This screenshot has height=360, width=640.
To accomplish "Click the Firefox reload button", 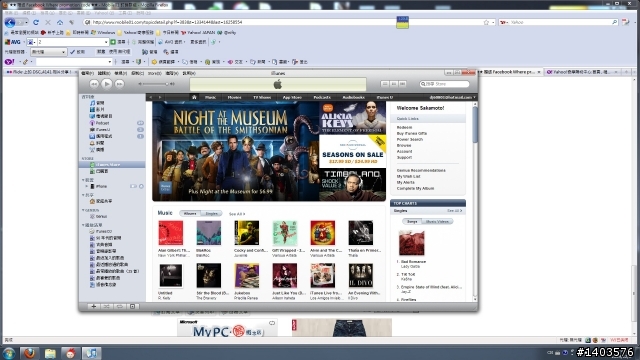I will [36, 22].
